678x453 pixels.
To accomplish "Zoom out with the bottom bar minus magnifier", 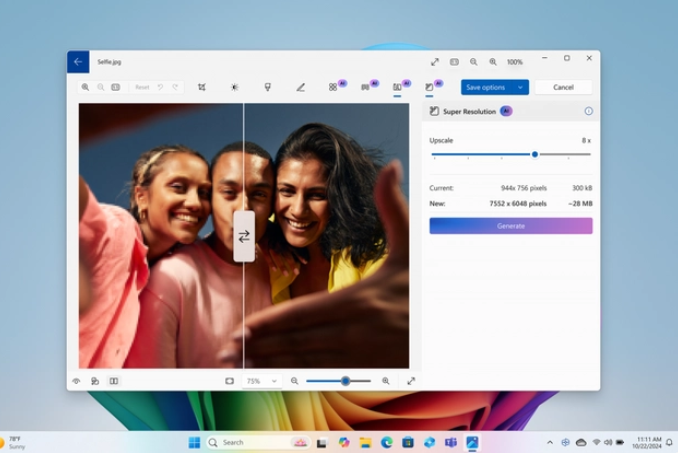I will click(x=294, y=381).
